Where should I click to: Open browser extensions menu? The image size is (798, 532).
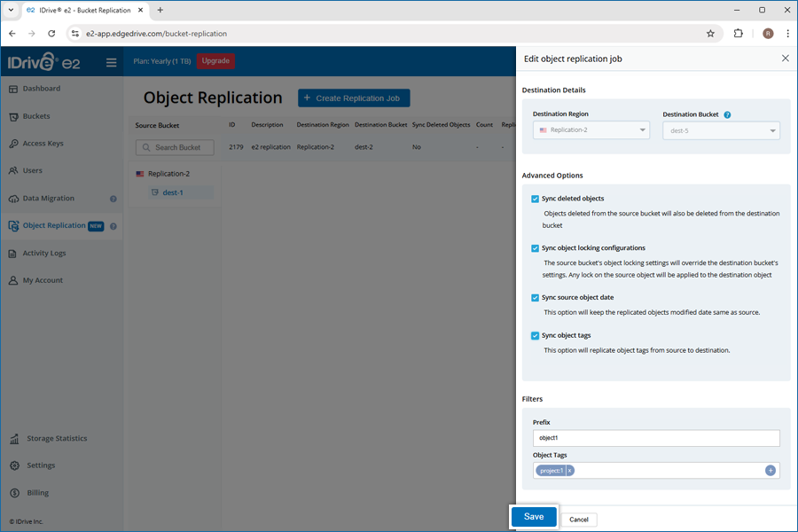point(738,34)
